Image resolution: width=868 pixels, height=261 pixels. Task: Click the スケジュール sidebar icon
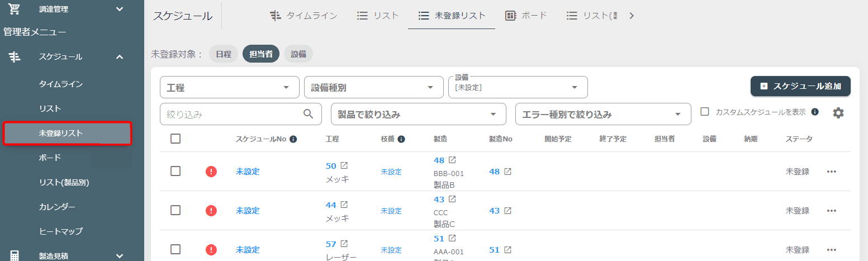pos(15,56)
